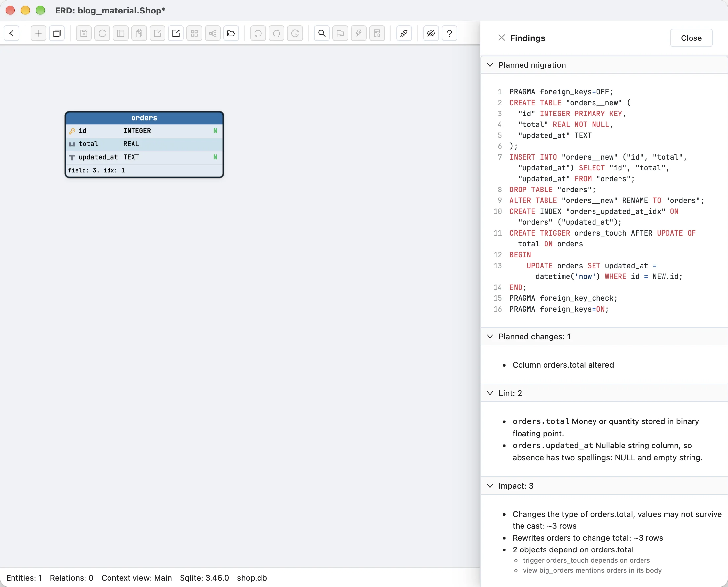Image resolution: width=728 pixels, height=587 pixels.
Task: Click 'shop.db' in the status bar
Action: click(x=252, y=578)
